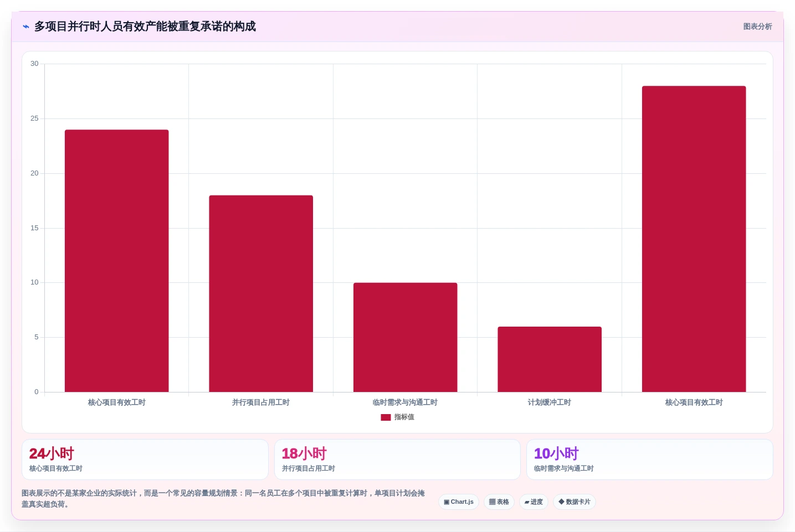Click the x-axis label 计划缓冲工时
This screenshot has width=795, height=532.
[550, 402]
